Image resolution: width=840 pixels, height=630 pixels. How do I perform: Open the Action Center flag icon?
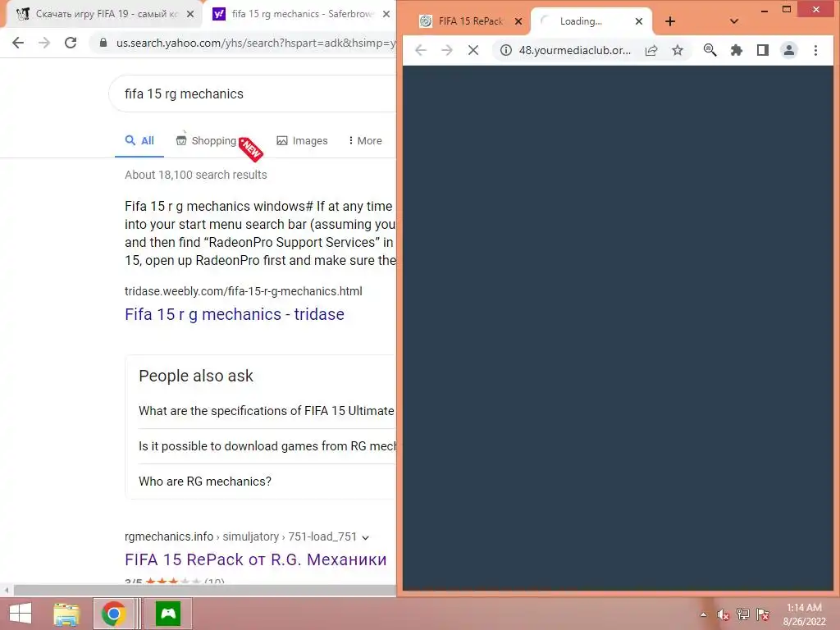coord(763,614)
